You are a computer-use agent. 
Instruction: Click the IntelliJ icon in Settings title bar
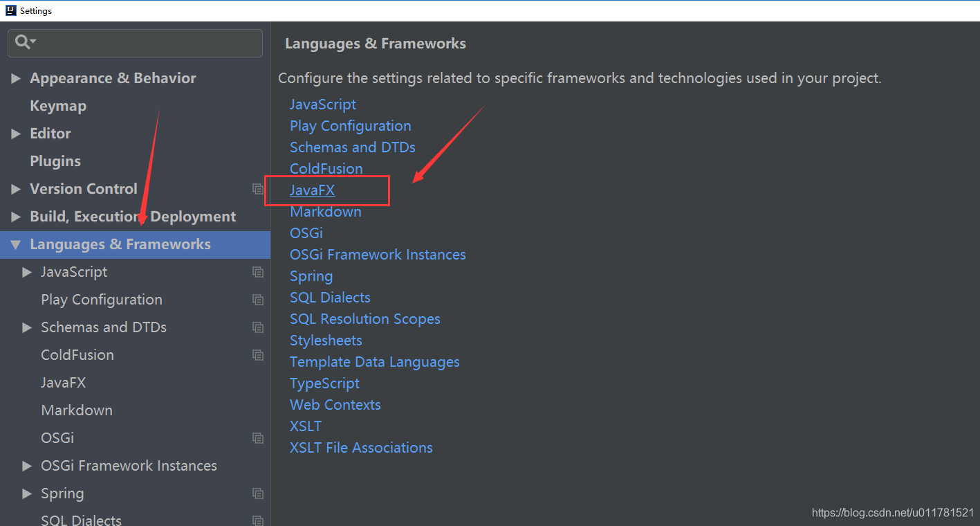tap(10, 10)
